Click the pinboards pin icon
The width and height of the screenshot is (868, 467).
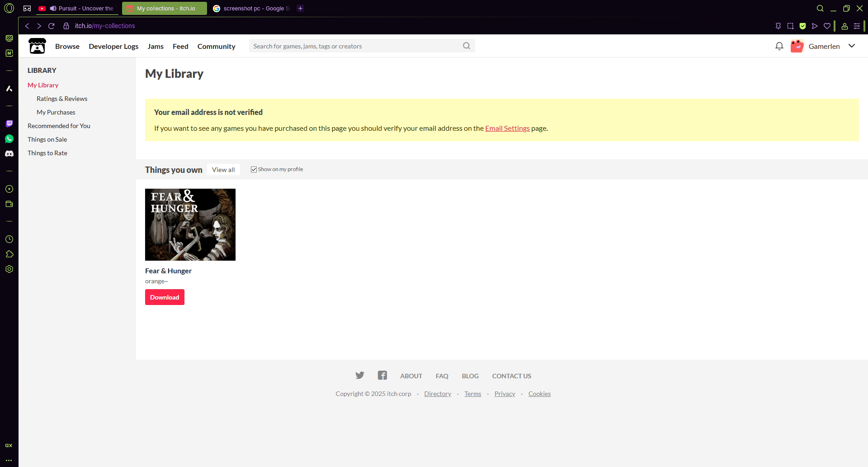click(778, 26)
